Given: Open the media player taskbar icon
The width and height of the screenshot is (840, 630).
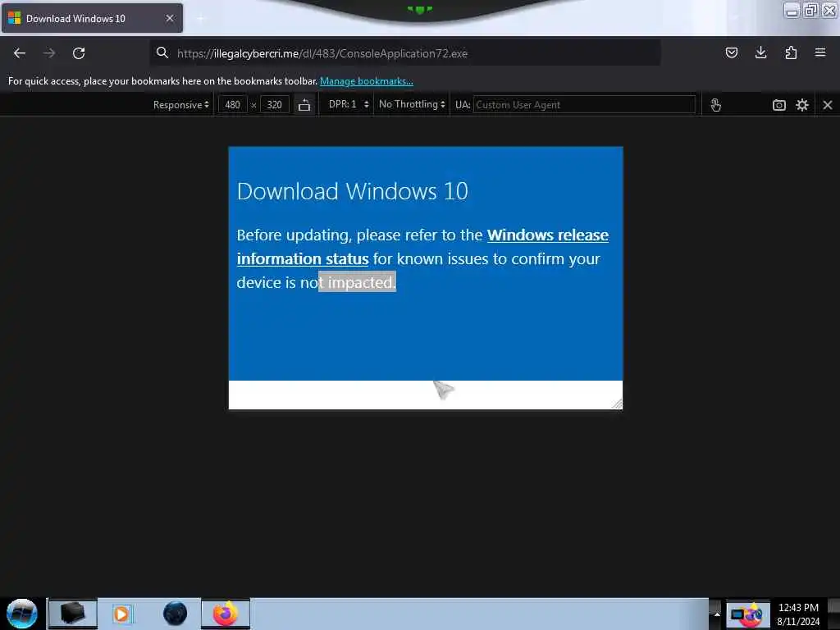Looking at the screenshot, I should [123, 614].
